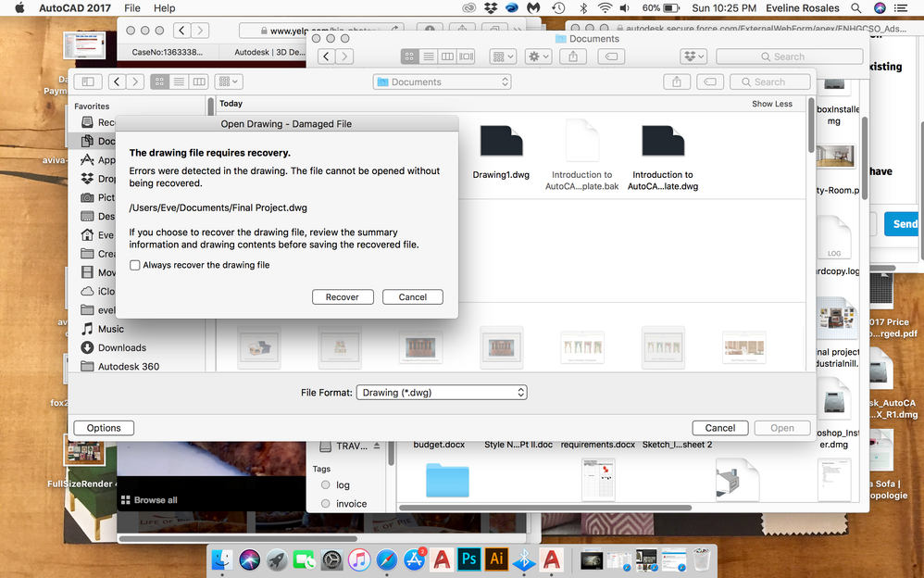Image resolution: width=924 pixels, height=578 pixels.
Task: Open Notification Center in menu bar
Action: (x=901, y=8)
